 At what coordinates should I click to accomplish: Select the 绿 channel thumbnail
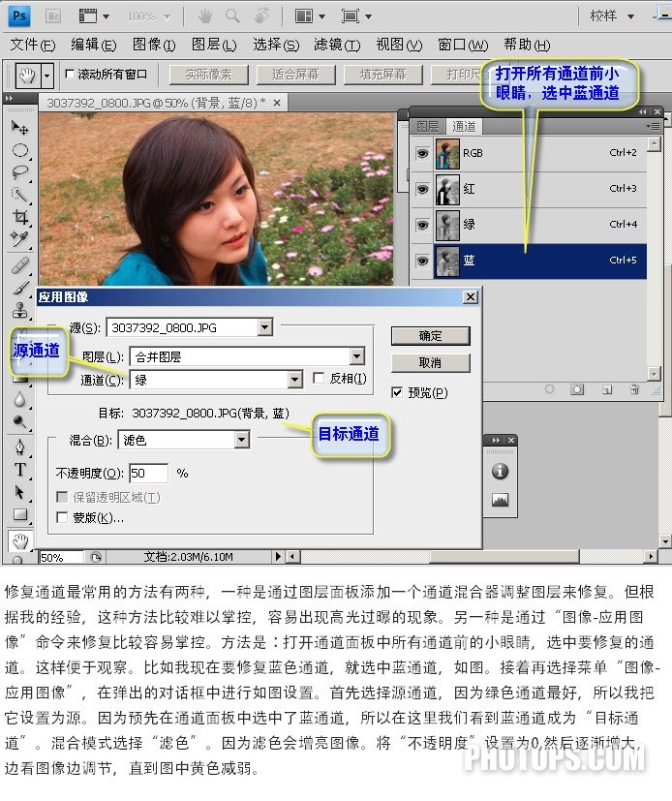447,225
